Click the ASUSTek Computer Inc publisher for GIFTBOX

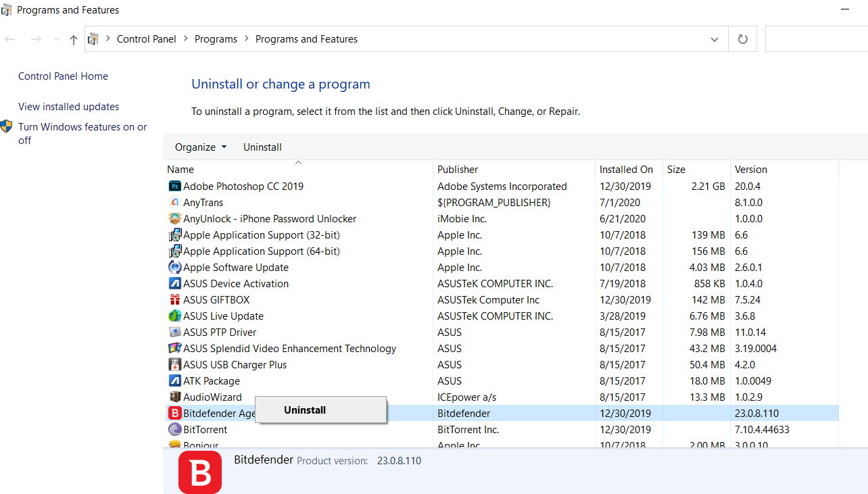pyautogui.click(x=489, y=300)
